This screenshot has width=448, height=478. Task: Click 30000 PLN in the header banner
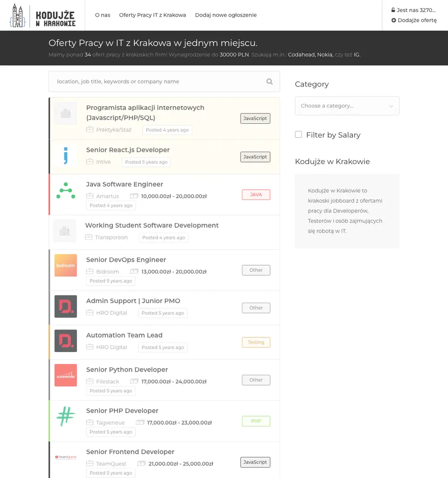pos(234,55)
